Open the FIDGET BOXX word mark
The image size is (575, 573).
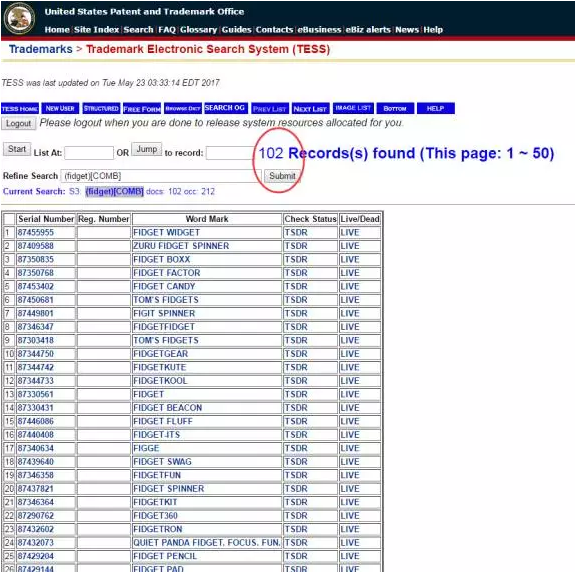tap(162, 260)
